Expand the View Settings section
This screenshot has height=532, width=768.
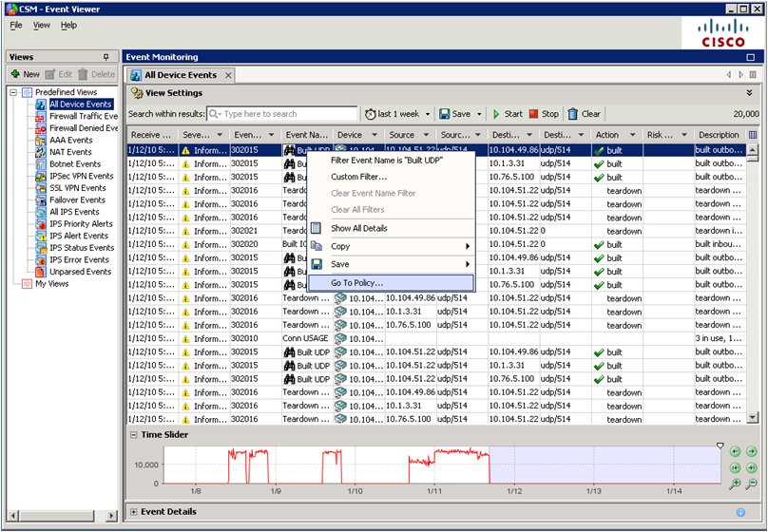click(749, 92)
